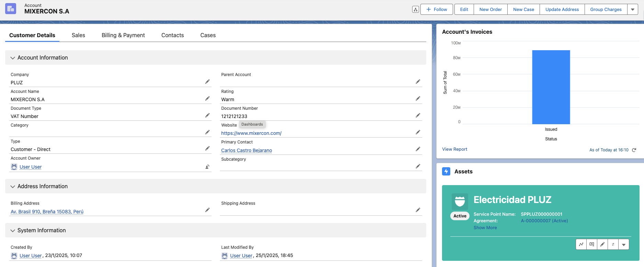Click the Document Number value 1212121233
This screenshot has width=644, height=267.
(234, 116)
